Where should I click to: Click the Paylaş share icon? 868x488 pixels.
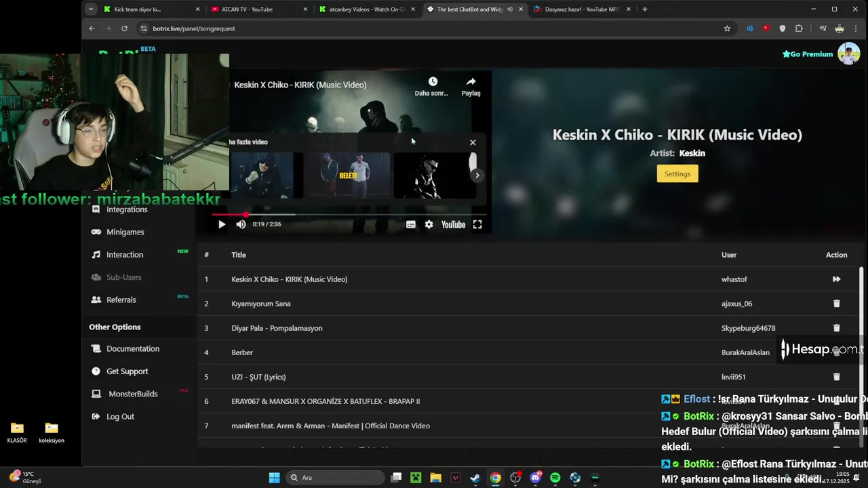[471, 81]
